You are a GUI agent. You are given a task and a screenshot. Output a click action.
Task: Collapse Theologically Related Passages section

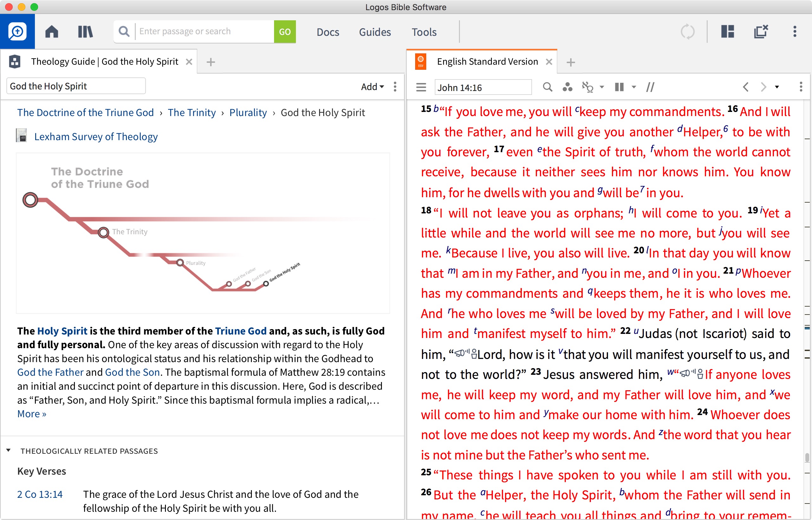(9, 451)
